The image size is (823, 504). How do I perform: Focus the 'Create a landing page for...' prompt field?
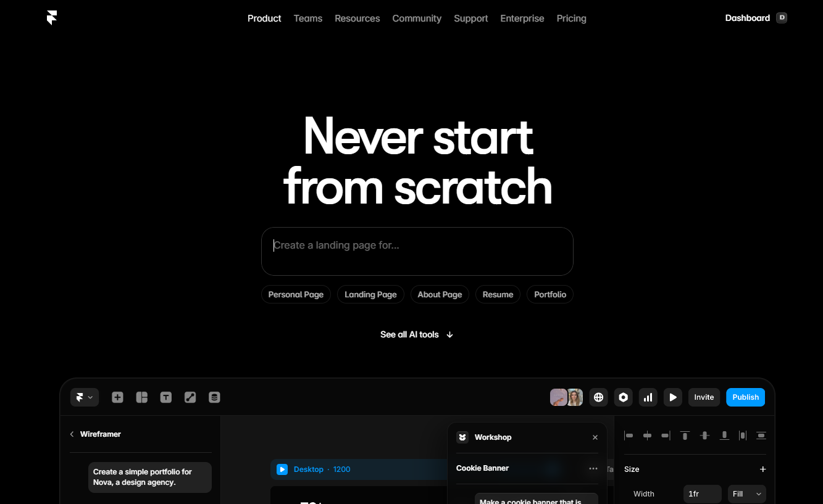coord(417,251)
